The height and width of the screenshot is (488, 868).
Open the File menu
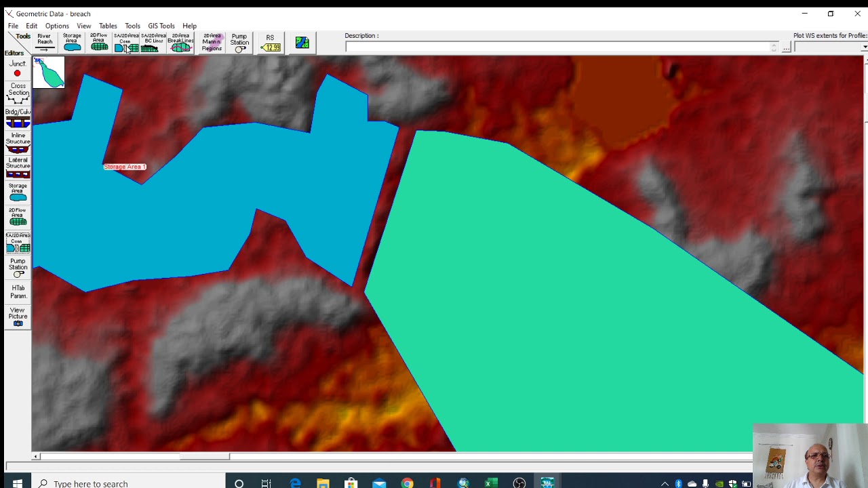pyautogui.click(x=13, y=26)
